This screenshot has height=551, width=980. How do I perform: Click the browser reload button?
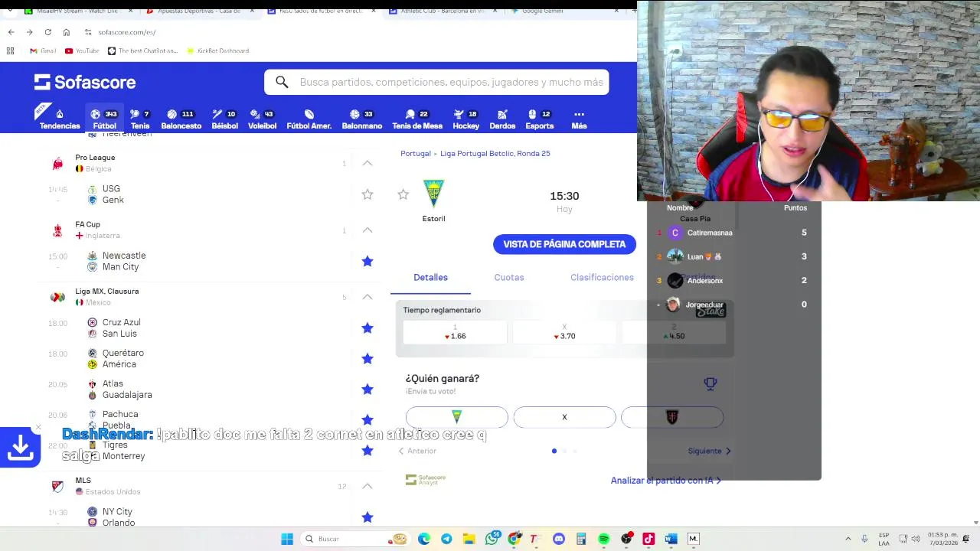click(47, 32)
